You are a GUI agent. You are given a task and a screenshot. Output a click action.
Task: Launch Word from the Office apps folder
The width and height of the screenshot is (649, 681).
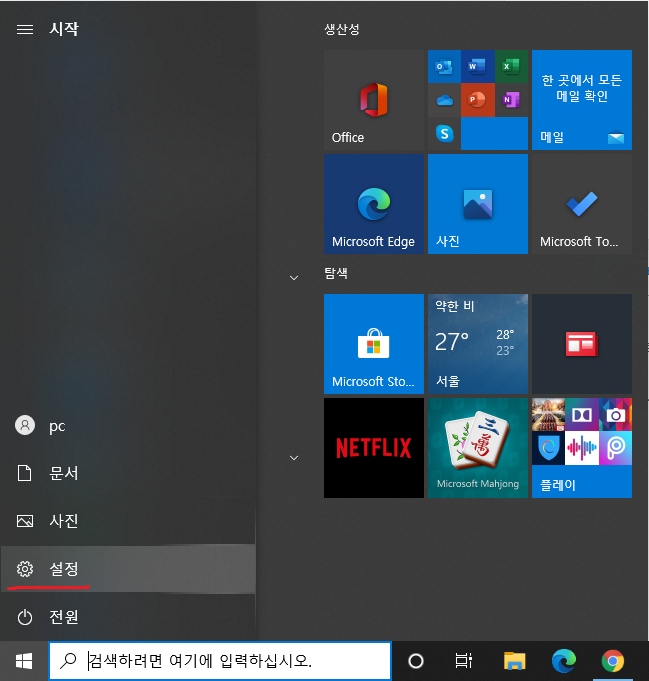(x=477, y=66)
